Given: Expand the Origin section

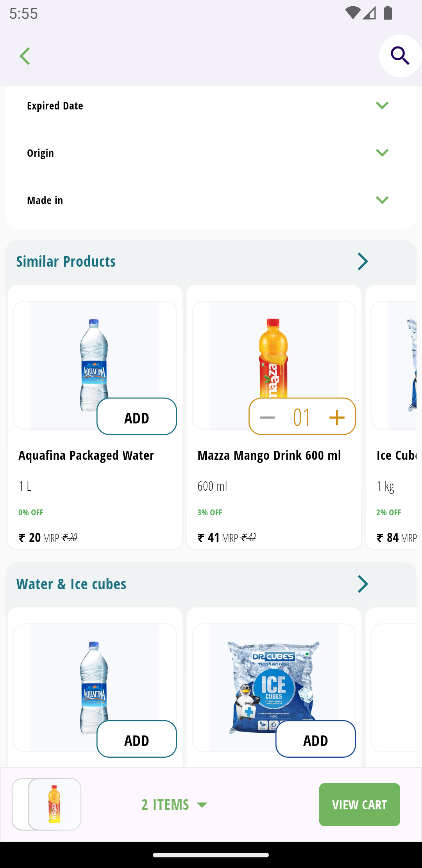Looking at the screenshot, I should coord(211,153).
